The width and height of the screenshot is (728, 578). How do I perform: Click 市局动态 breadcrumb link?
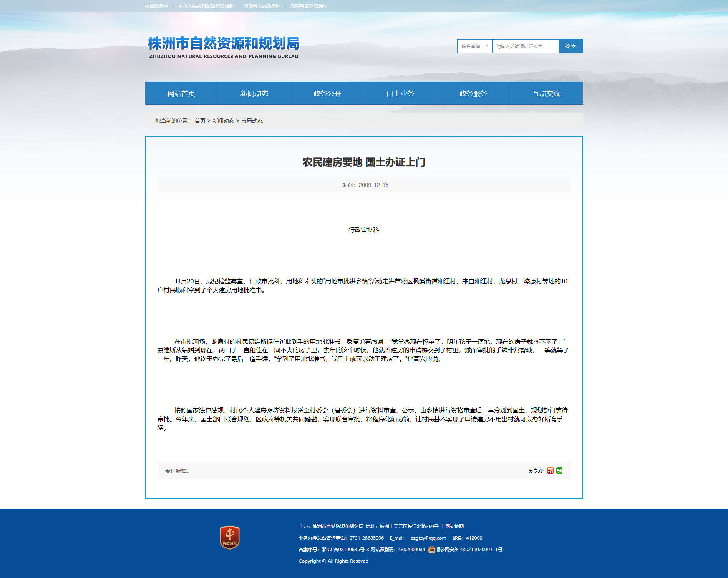pos(252,121)
